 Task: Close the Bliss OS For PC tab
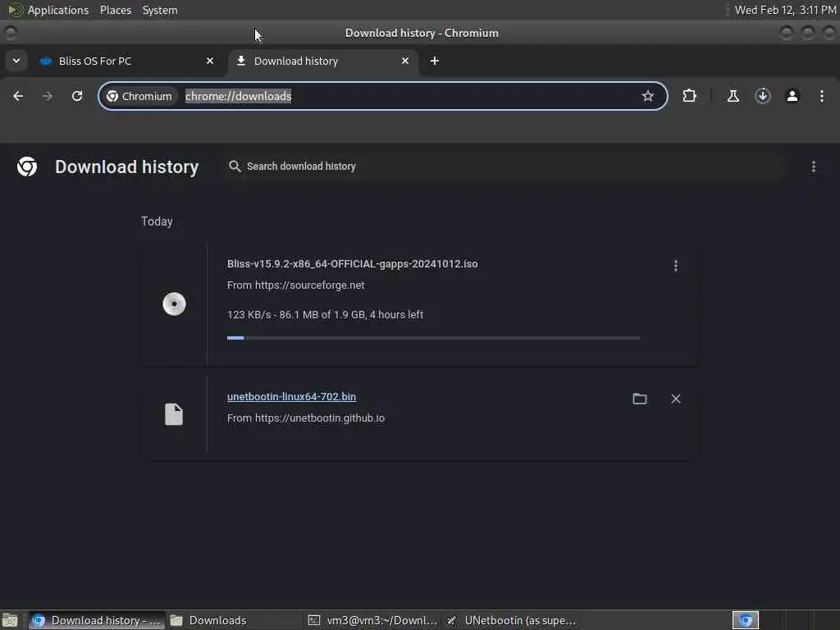point(210,61)
